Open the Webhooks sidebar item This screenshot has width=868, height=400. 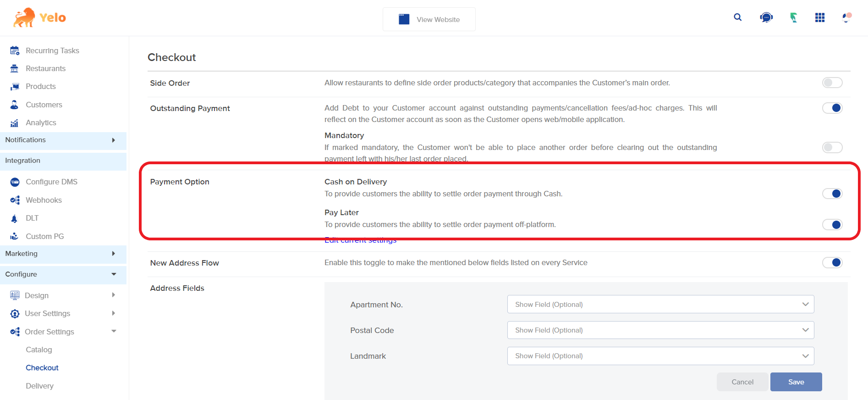[44, 200]
